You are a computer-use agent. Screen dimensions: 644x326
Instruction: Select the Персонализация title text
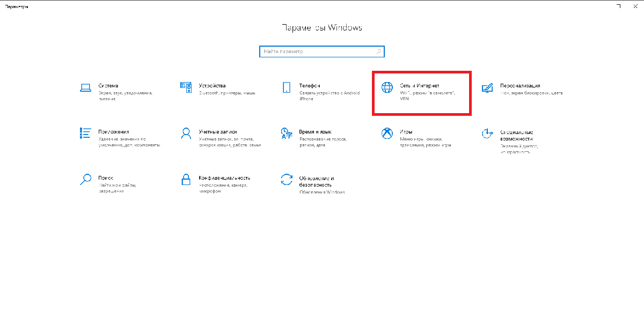click(519, 86)
